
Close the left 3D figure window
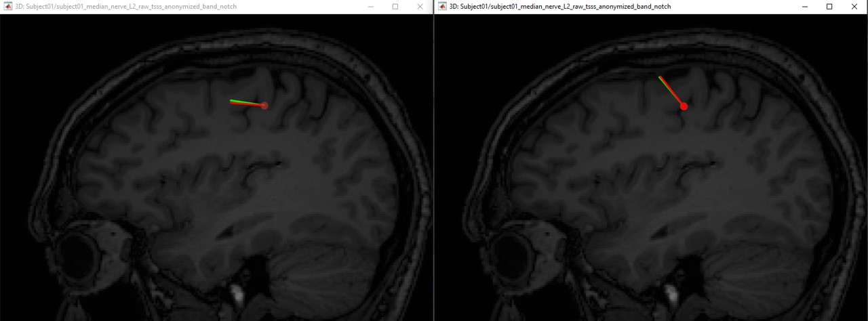pyautogui.click(x=420, y=7)
